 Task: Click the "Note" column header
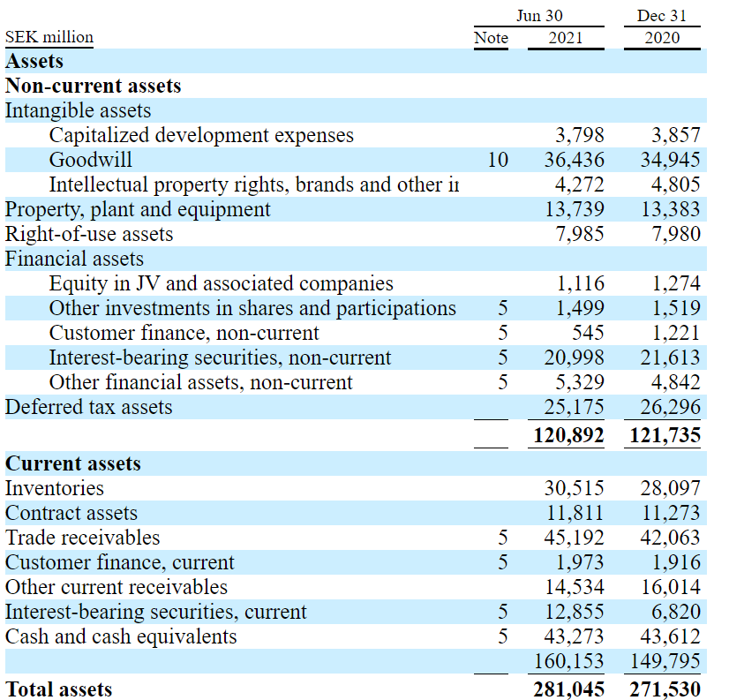point(491,38)
